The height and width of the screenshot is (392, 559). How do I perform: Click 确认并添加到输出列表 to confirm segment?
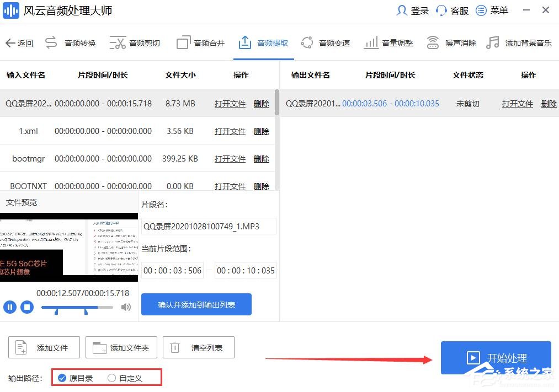[x=196, y=304]
